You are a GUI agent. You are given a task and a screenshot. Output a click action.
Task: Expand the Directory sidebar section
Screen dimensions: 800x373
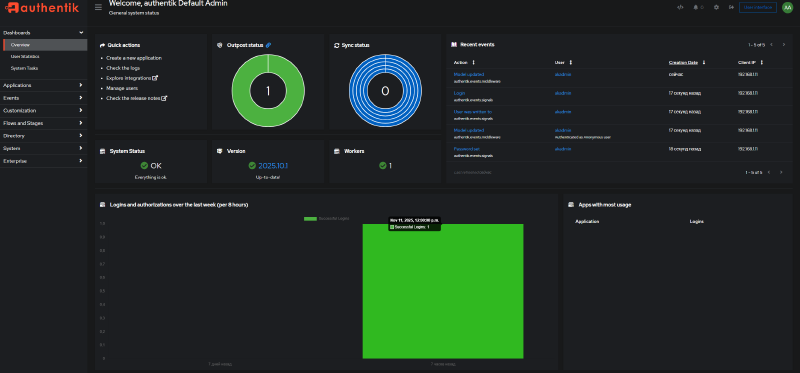coord(43,136)
